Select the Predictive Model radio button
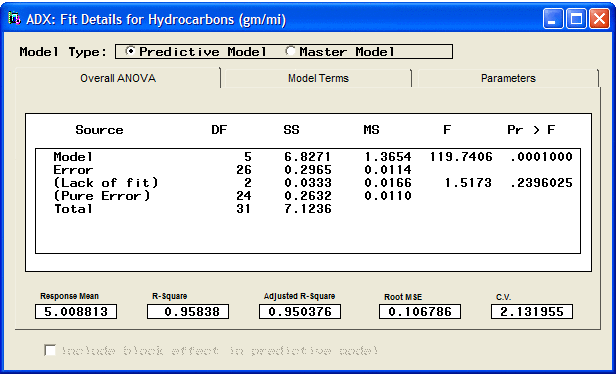Screen dimensions: 616x375 (x=130, y=51)
